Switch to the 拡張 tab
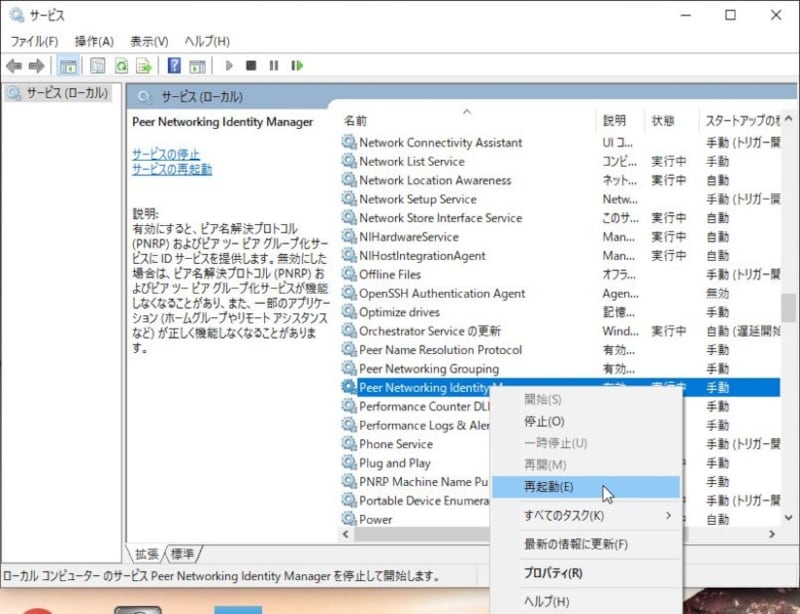 (x=146, y=553)
